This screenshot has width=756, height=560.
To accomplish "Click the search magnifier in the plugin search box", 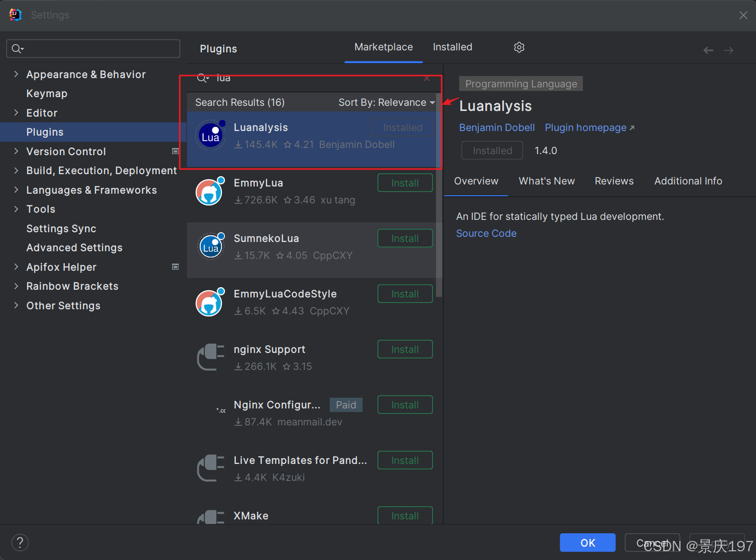I will 202,78.
